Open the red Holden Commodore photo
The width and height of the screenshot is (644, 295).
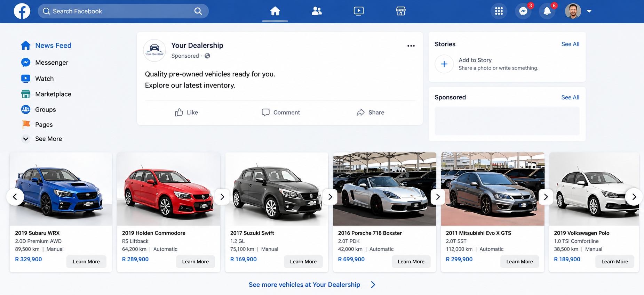click(x=169, y=189)
